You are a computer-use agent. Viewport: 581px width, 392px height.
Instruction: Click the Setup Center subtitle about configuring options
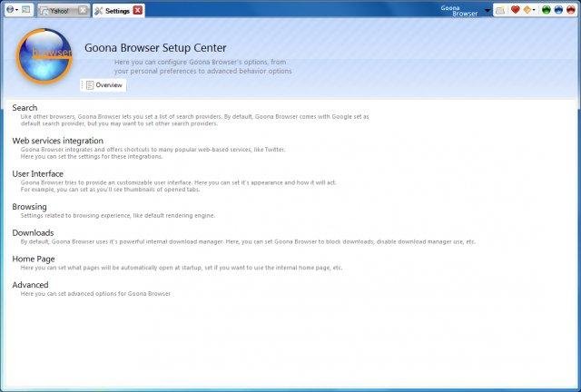(202, 66)
